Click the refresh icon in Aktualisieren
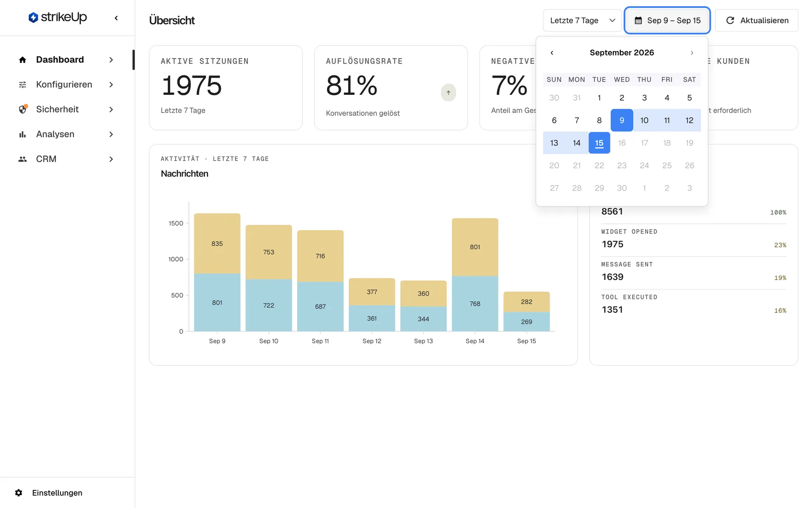 click(x=730, y=20)
